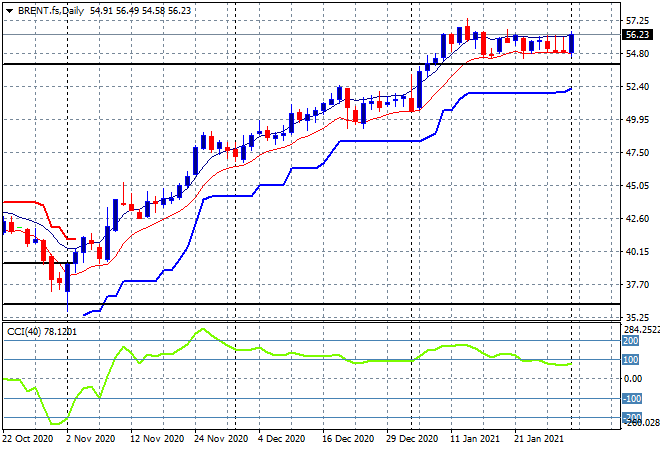
Task: Click the triangle arrow beside BRENT.fs,Daily
Action: tap(8, 9)
